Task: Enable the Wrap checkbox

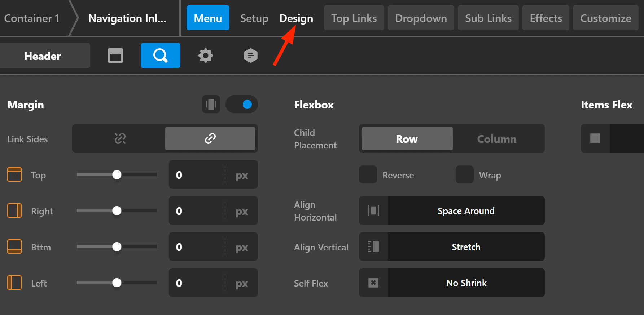Action: (465, 174)
